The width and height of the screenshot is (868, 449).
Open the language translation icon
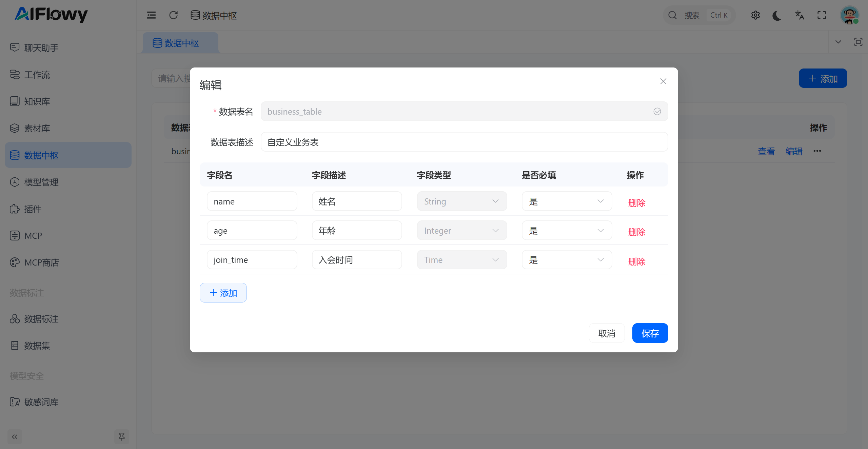tap(799, 15)
